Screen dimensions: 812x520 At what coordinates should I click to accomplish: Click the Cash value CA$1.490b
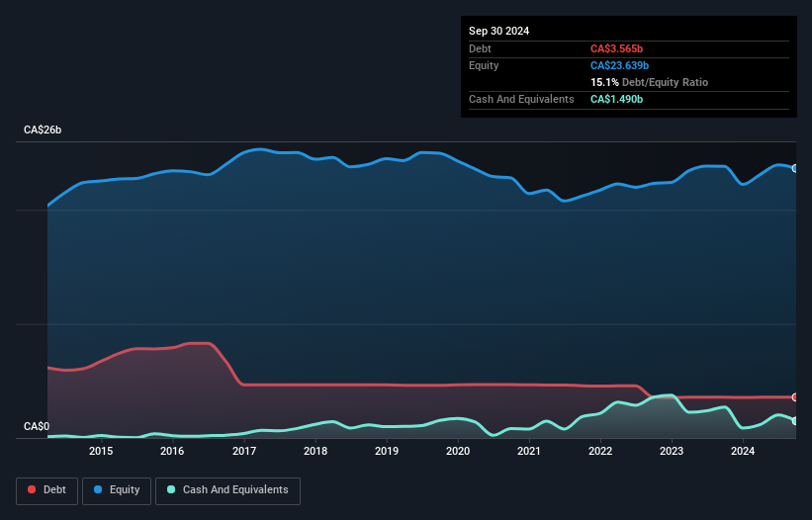[616, 99]
